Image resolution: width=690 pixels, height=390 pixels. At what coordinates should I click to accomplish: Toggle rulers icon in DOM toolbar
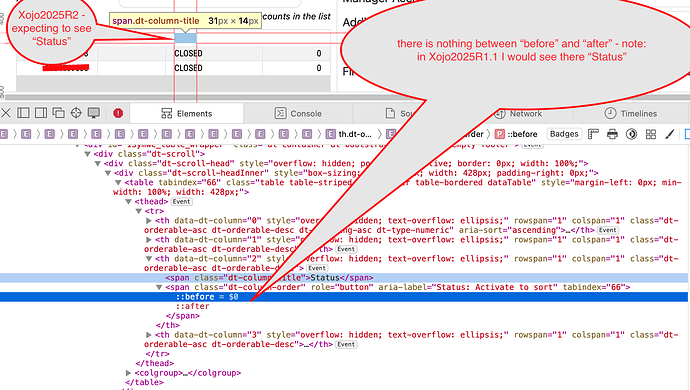593,134
